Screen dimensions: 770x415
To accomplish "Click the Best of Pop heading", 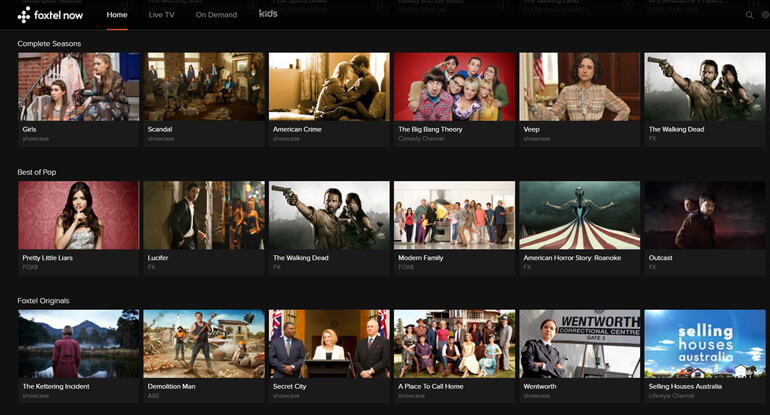I will pyautogui.click(x=37, y=172).
